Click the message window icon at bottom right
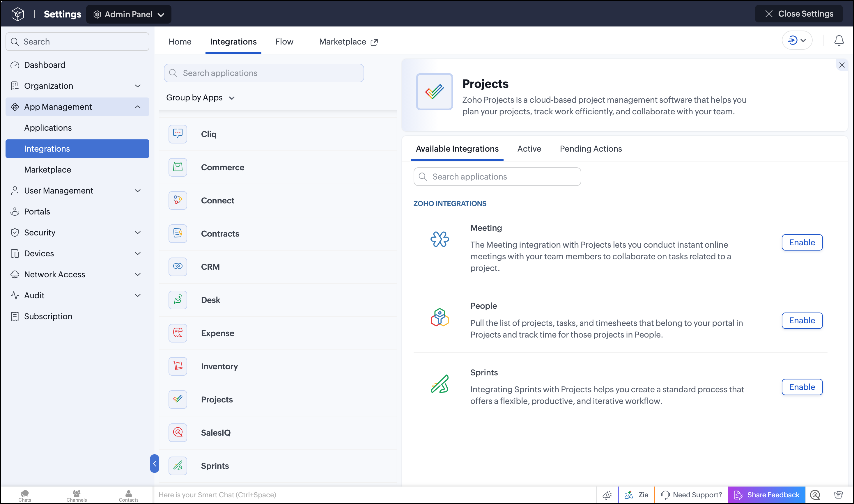 tap(838, 495)
